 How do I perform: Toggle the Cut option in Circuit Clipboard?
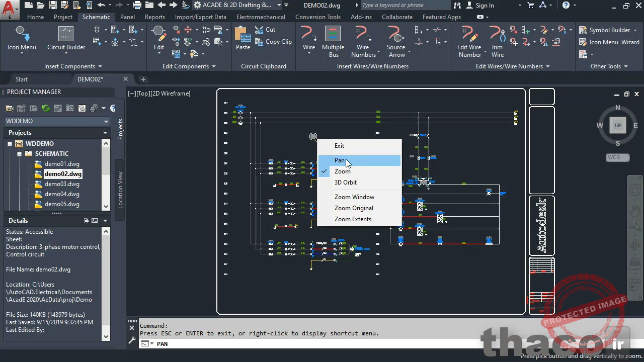point(271,29)
